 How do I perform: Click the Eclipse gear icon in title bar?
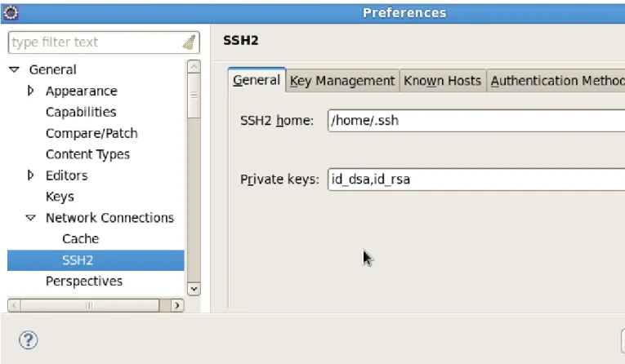tap(11, 13)
